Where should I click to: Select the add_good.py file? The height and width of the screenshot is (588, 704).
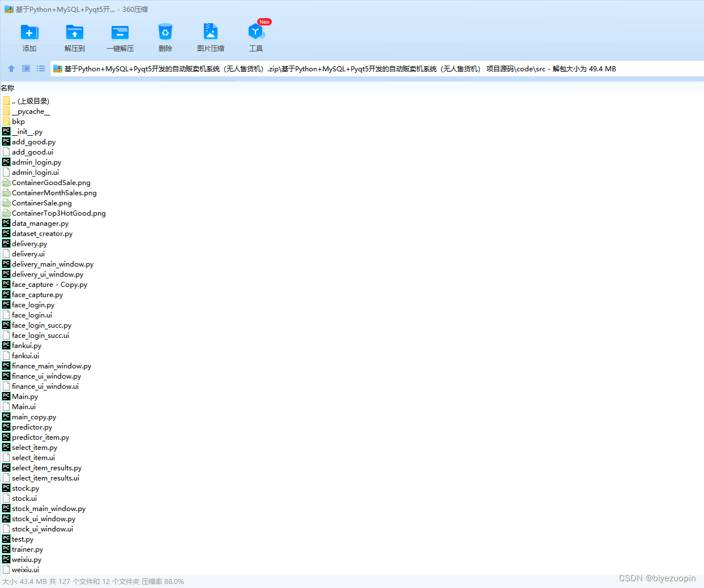pos(29,141)
